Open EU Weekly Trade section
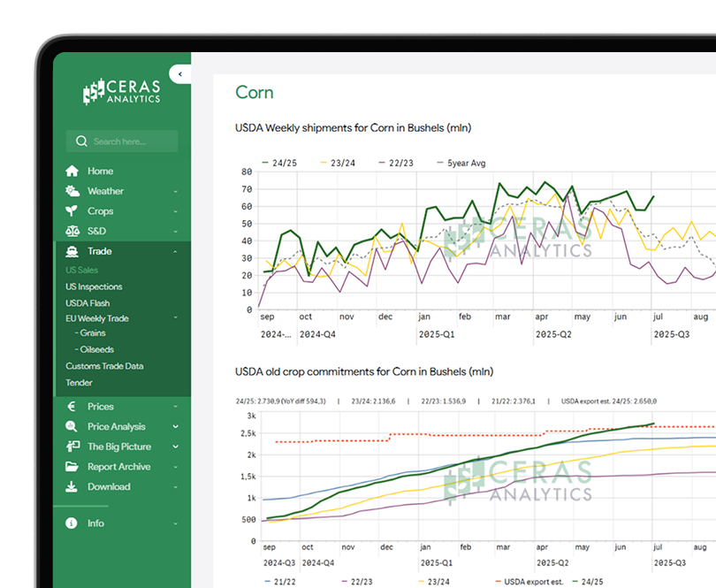716x588 pixels. [97, 318]
